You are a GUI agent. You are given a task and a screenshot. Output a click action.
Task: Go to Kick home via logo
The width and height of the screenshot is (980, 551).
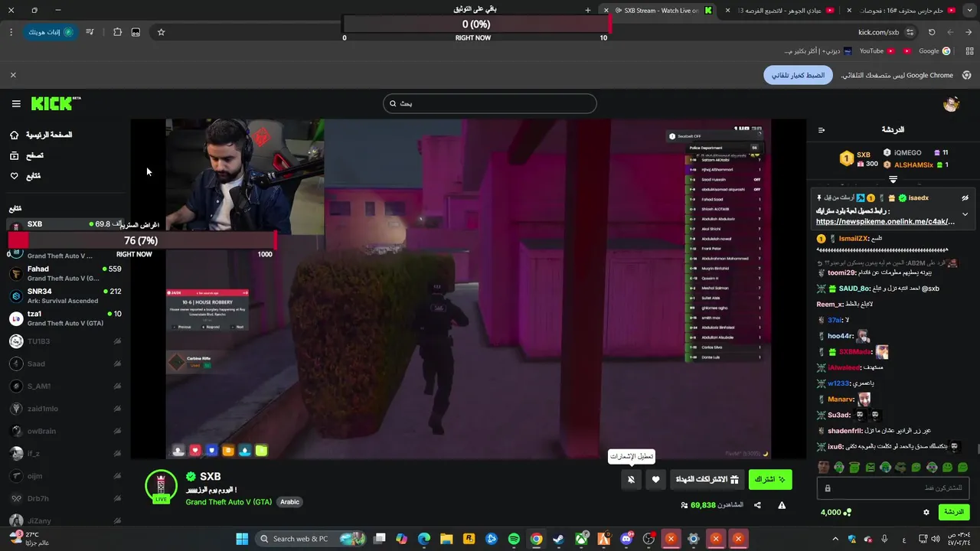point(55,103)
